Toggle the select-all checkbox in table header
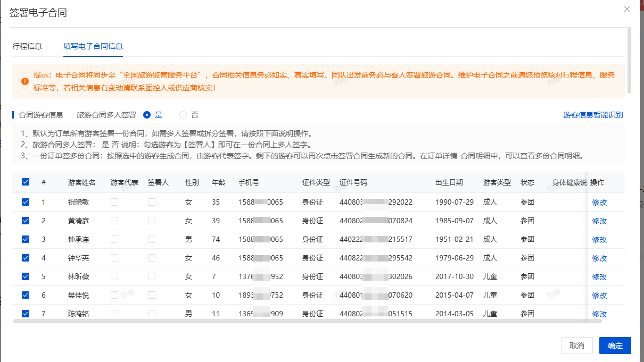 pyautogui.click(x=26, y=182)
